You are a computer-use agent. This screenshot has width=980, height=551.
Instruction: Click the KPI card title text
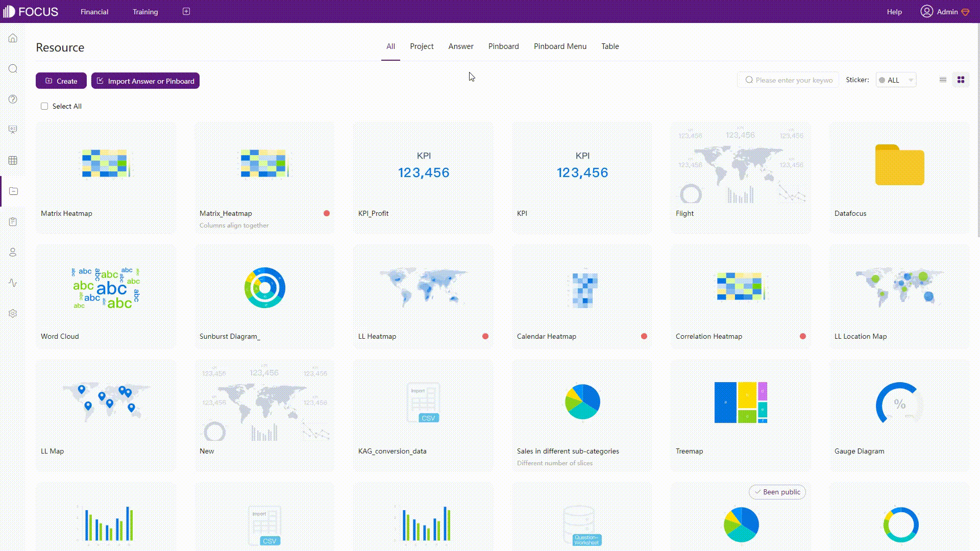522,213
